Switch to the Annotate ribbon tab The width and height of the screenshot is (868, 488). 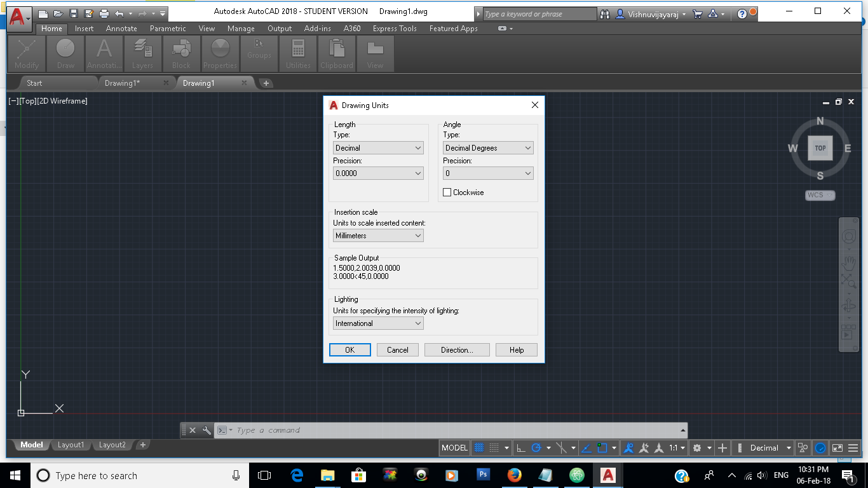[x=121, y=29]
